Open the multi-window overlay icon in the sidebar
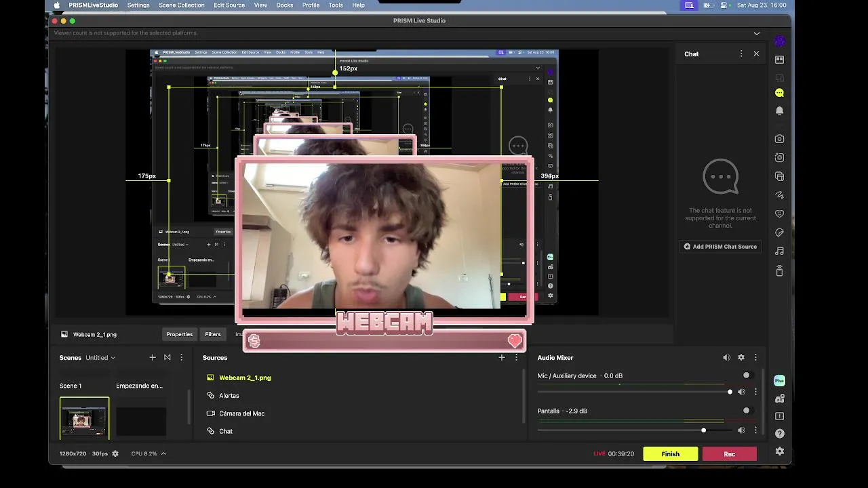 [779, 176]
